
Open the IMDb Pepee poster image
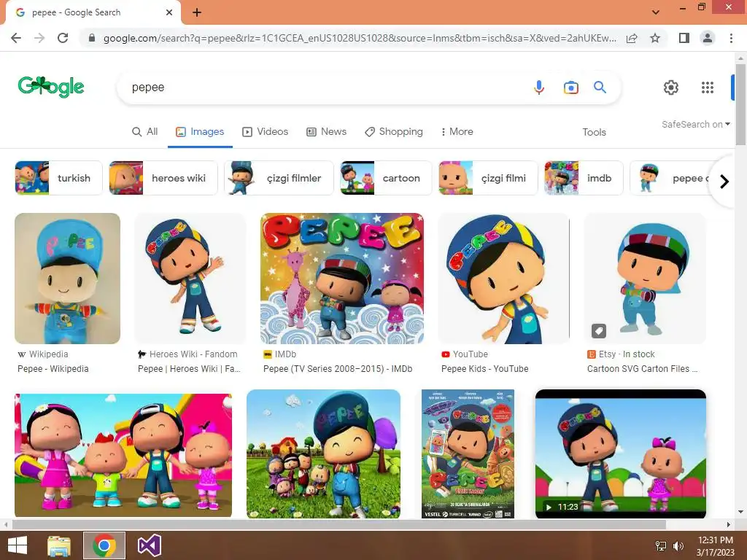(x=342, y=278)
